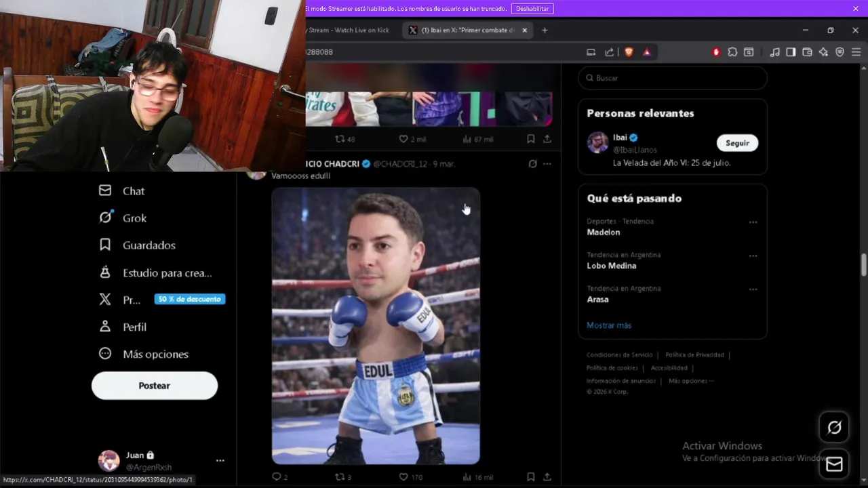This screenshot has height=488, width=868.
Task: Click Ibai's profile avatar
Action: click(597, 143)
